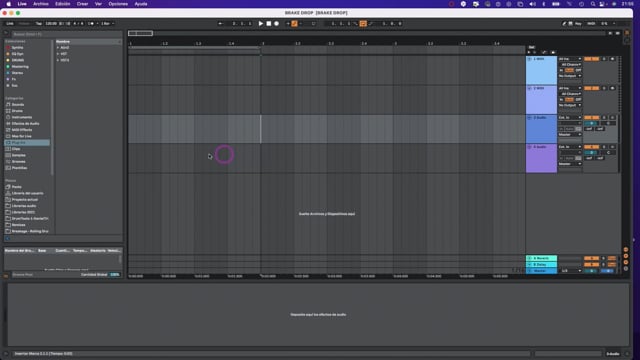Screen dimensions: 640x360
Task: Open macOS Spotlight search icon
Action: [x=593, y=4]
